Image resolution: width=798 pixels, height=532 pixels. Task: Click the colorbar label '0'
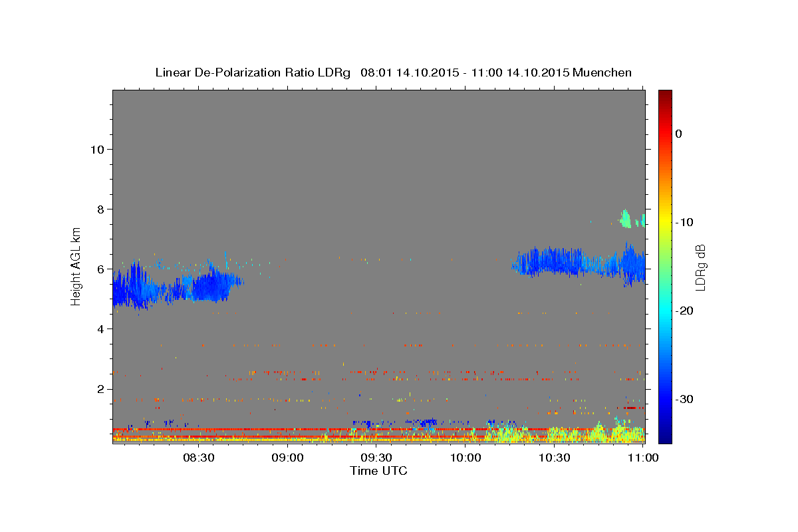pos(678,134)
